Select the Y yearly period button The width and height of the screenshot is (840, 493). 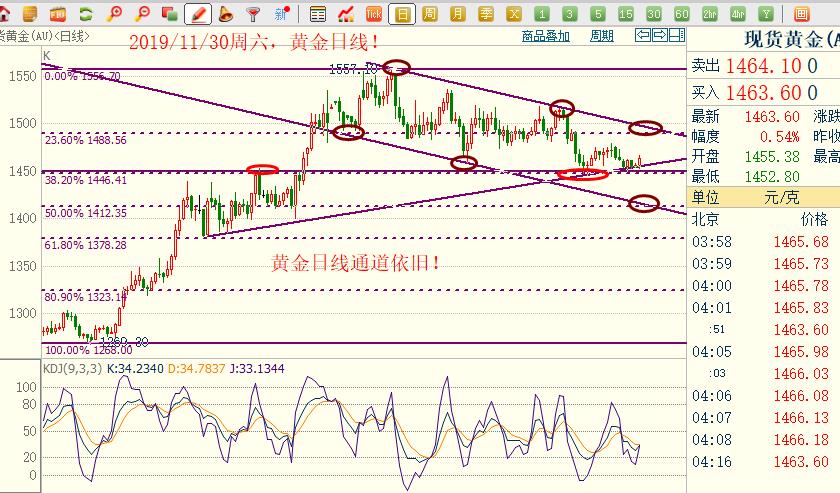[766, 14]
